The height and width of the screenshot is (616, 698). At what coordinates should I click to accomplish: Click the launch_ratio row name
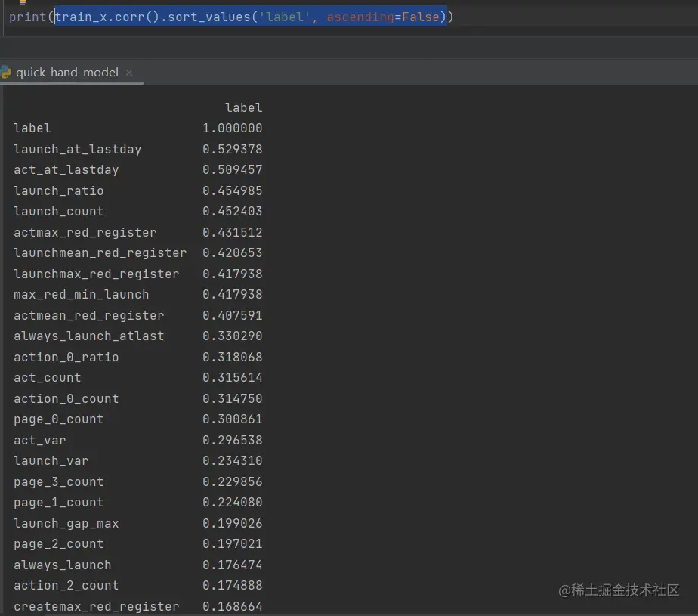[59, 190]
